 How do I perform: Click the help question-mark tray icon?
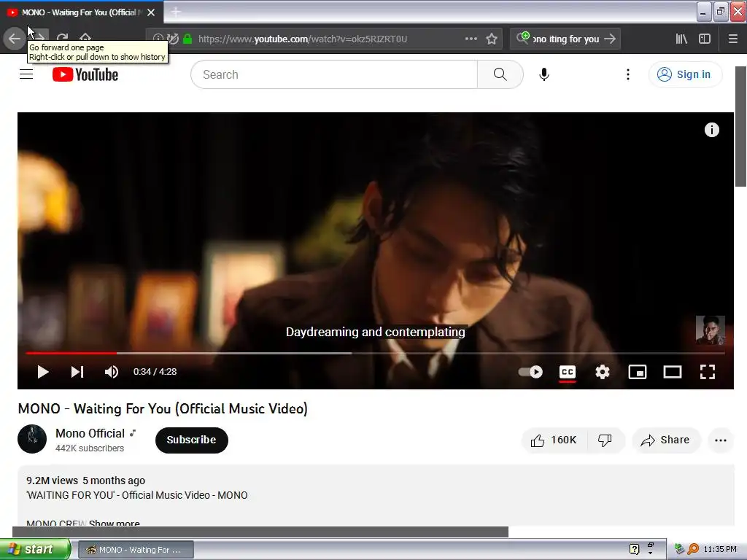coord(634,549)
